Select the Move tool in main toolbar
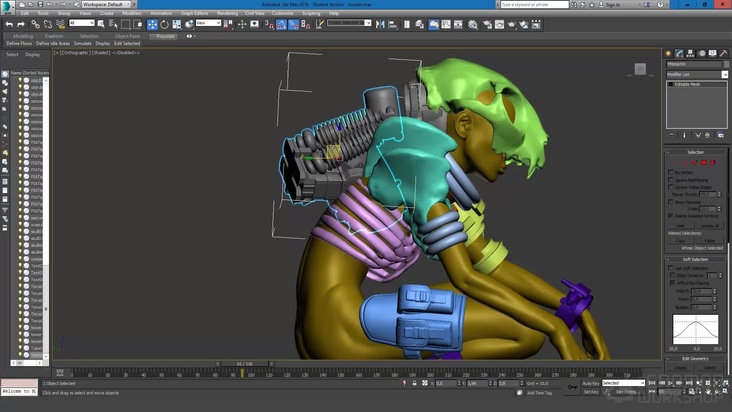The width and height of the screenshot is (732, 412). tap(153, 24)
